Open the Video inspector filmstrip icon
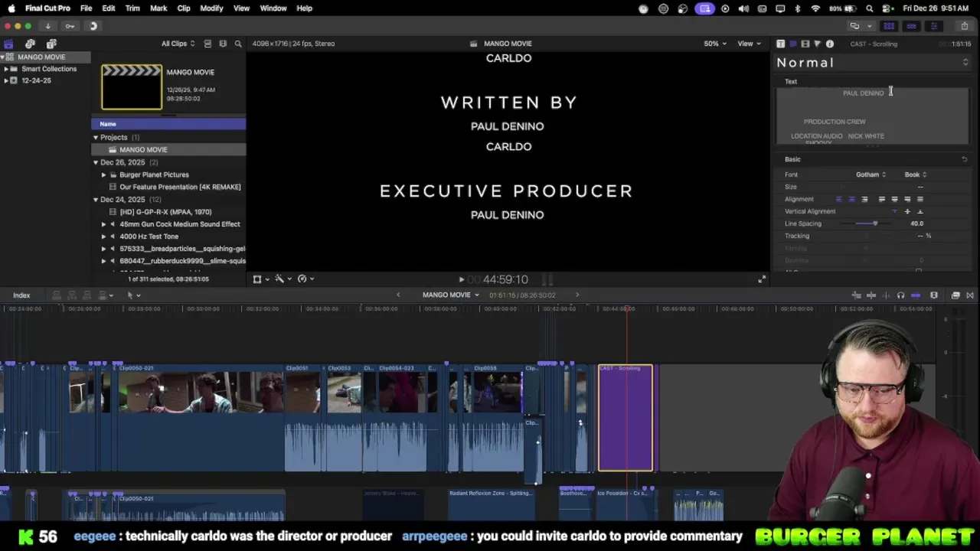The height and width of the screenshot is (551, 980). 805,44
